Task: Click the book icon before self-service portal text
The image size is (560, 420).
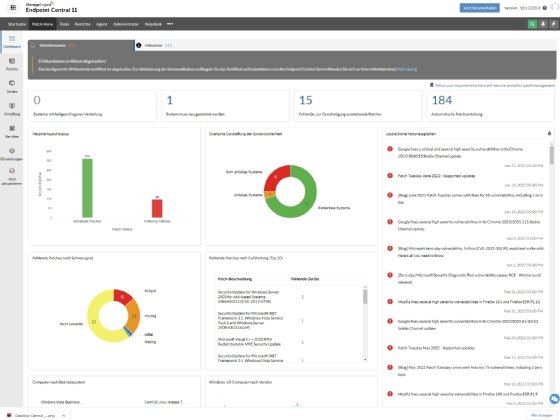Action: pyautogui.click(x=431, y=85)
